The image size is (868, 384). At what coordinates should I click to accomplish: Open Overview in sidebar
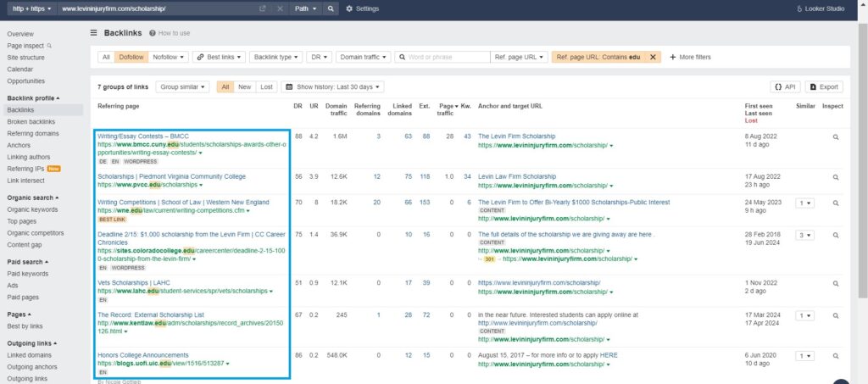pyautogui.click(x=20, y=34)
